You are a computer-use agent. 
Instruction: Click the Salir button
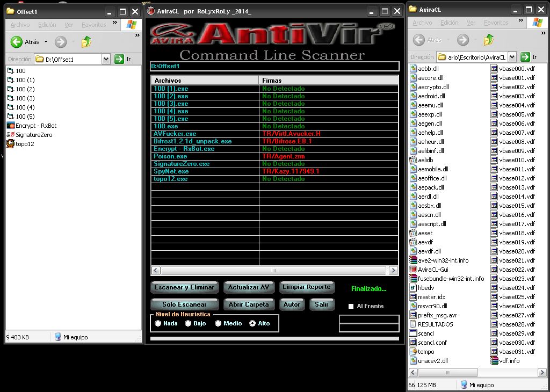coord(322,304)
